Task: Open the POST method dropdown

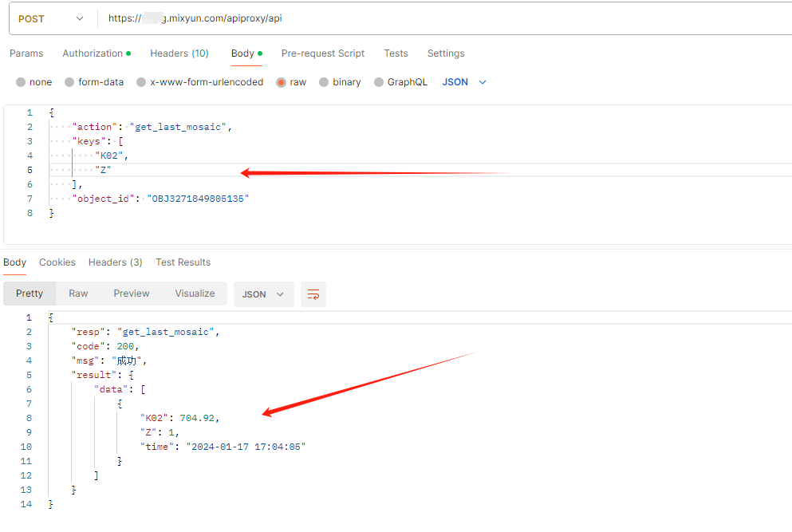Action: [51, 18]
